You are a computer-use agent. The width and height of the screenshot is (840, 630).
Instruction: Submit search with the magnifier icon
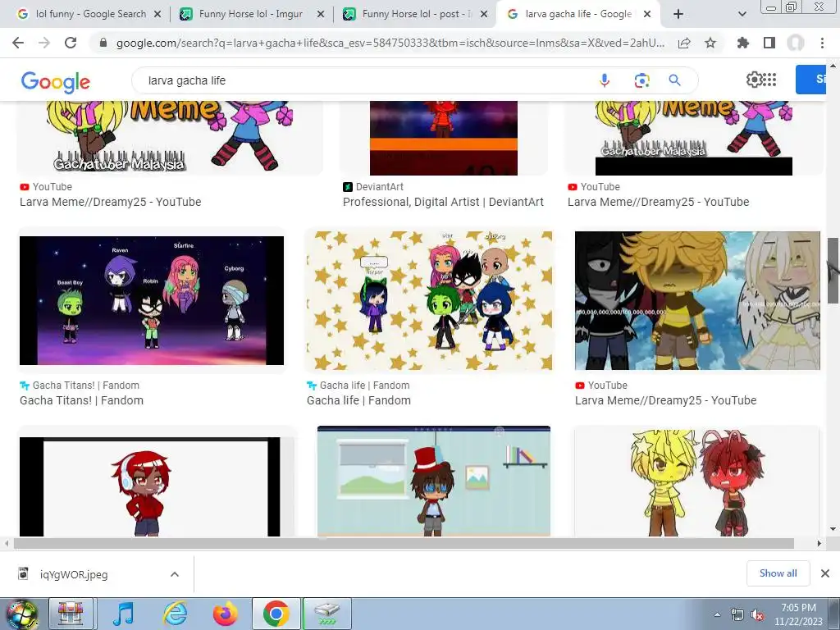[x=674, y=80]
